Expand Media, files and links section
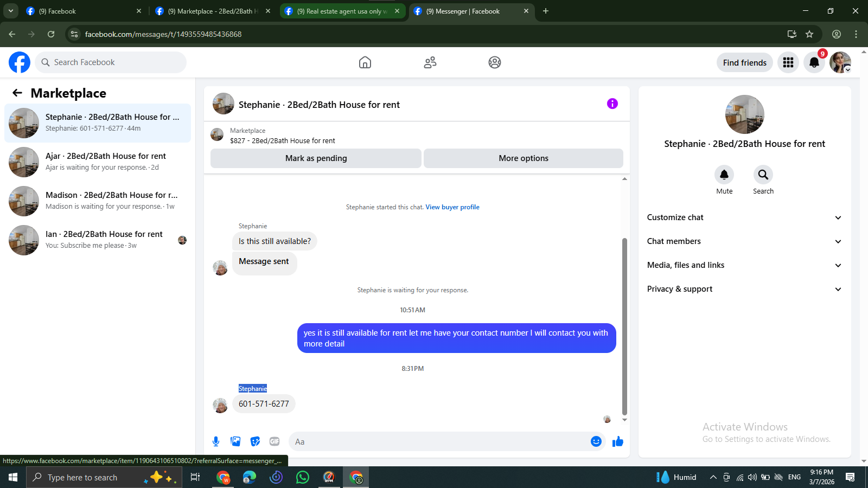Image resolution: width=868 pixels, height=488 pixels. (745, 265)
